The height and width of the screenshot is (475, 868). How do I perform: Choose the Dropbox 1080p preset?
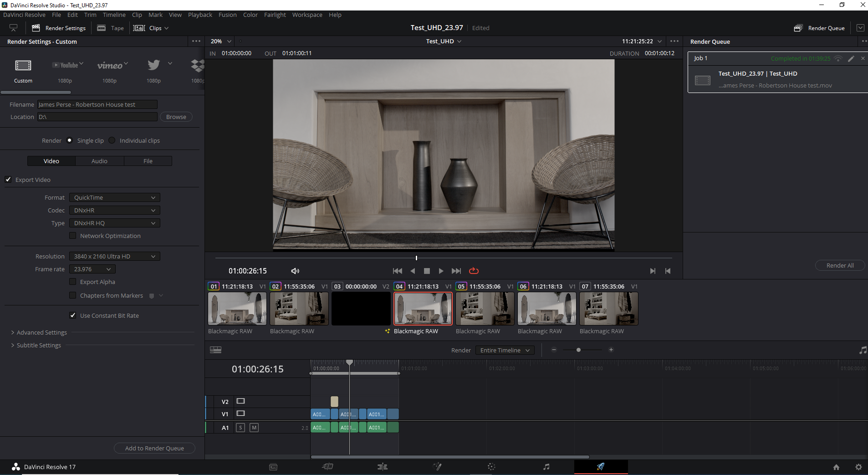(198, 66)
